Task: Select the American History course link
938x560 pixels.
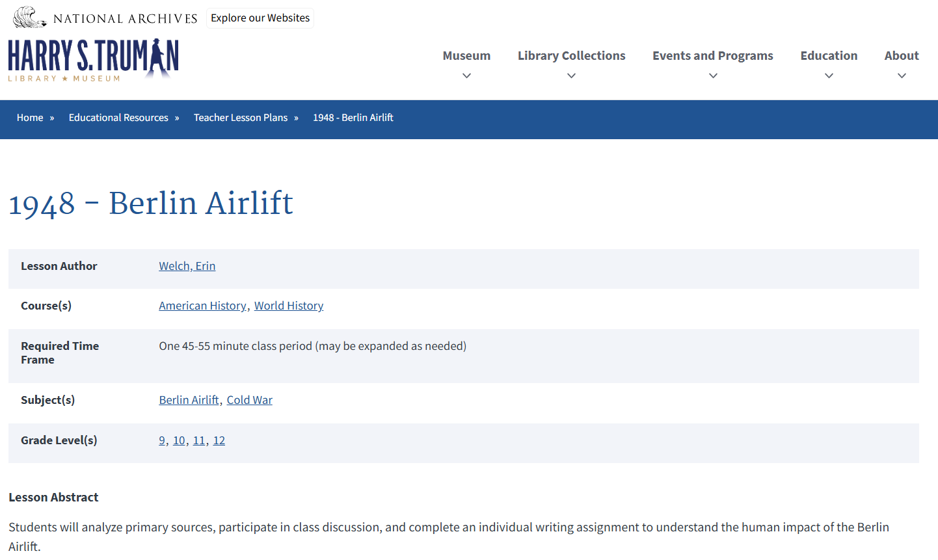Action: [x=202, y=306]
